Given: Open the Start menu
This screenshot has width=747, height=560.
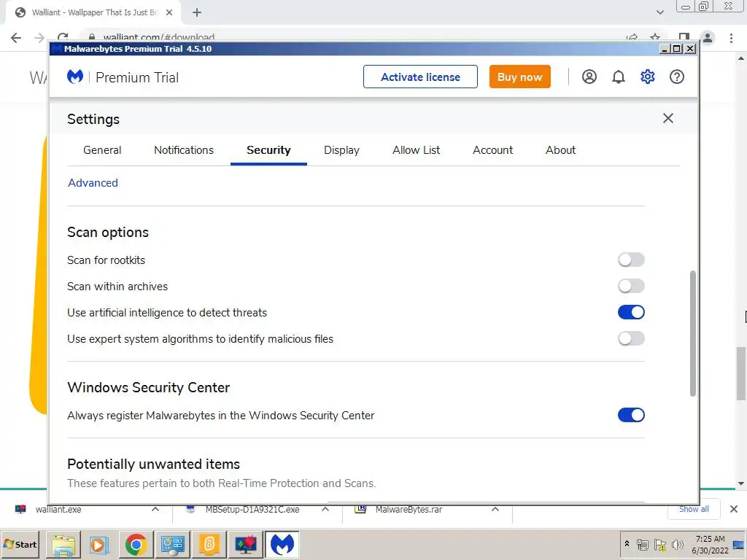Looking at the screenshot, I should tap(20, 544).
